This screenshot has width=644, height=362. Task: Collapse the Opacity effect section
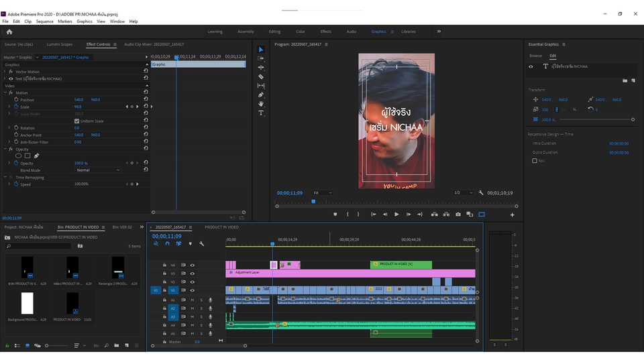[x=5, y=149]
